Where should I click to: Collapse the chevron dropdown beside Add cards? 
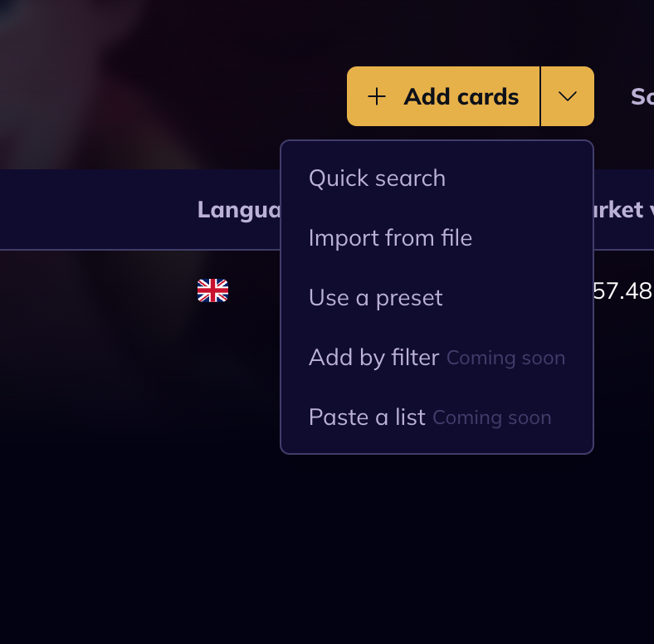click(x=567, y=96)
